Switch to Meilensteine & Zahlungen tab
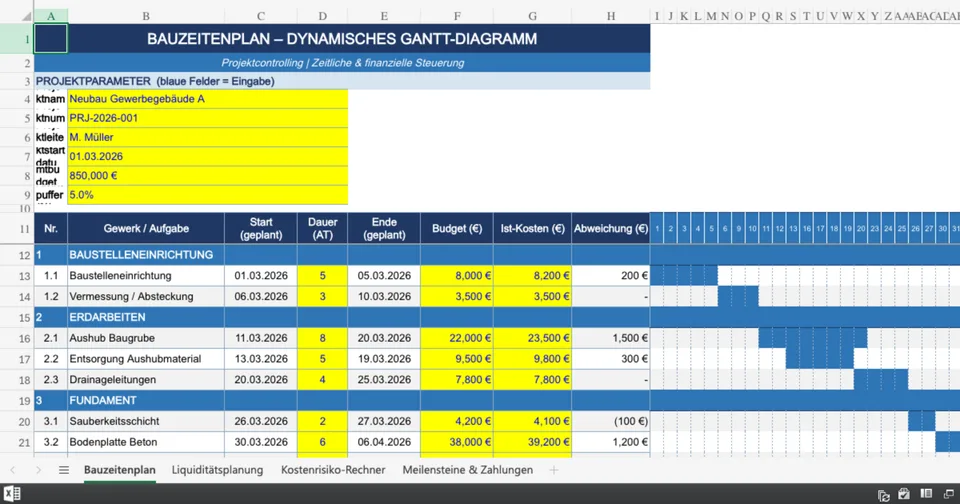This screenshot has width=960, height=504. coord(468,470)
